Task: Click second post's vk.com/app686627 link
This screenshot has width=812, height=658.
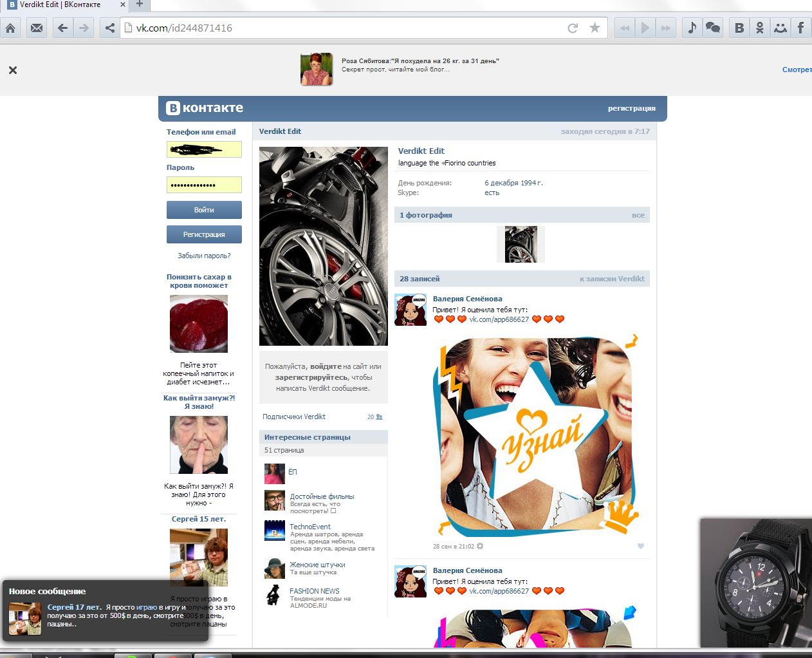Action: pos(499,591)
